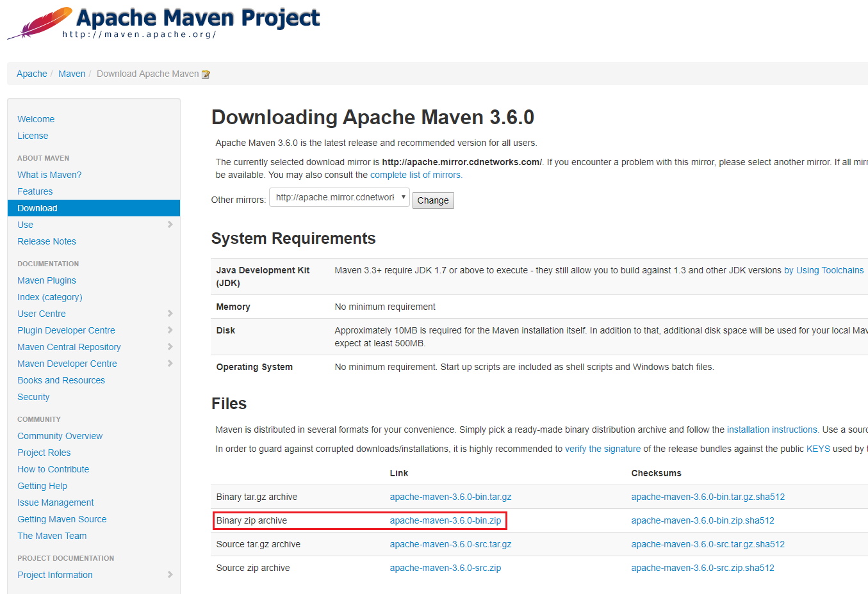Click the 'Downloading Apache Maven 3.6.0' heading
This screenshot has height=594, width=868.
373,117
